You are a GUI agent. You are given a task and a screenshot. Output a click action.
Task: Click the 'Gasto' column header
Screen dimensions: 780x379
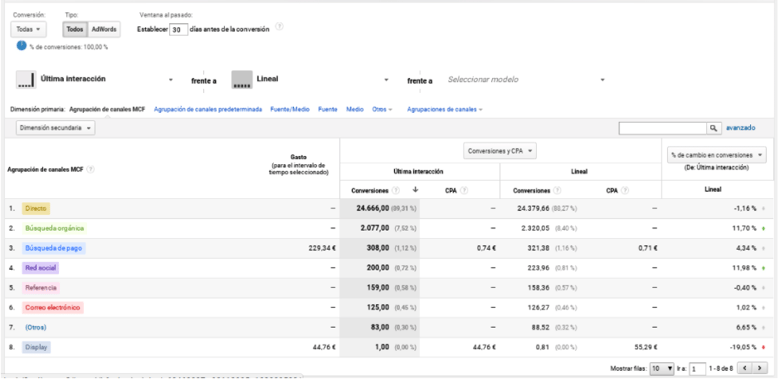tap(298, 157)
